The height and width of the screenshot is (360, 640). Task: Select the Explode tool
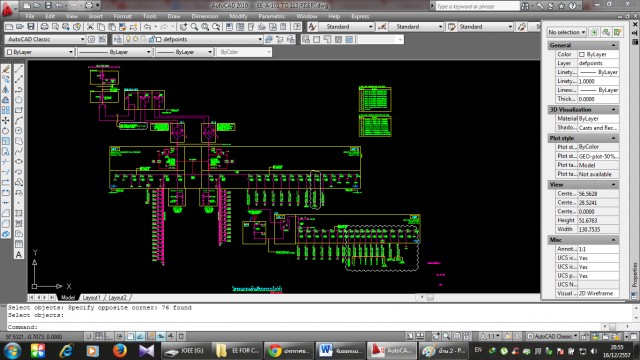point(6,234)
